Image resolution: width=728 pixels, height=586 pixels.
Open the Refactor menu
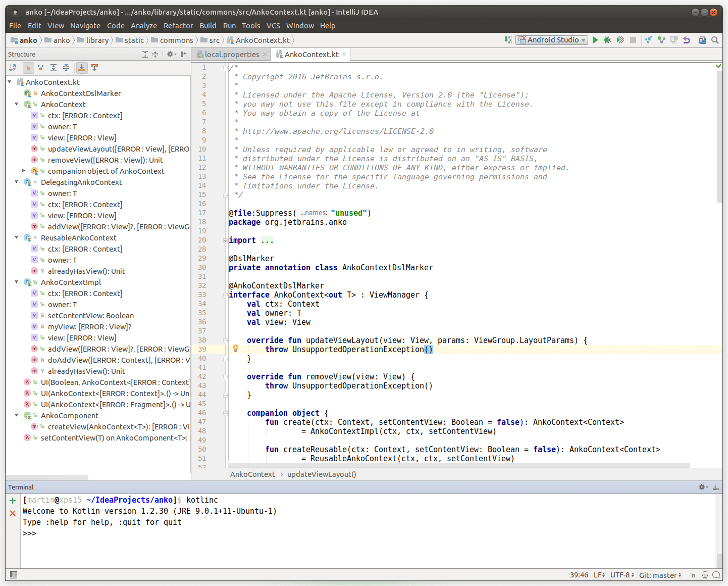pos(178,25)
